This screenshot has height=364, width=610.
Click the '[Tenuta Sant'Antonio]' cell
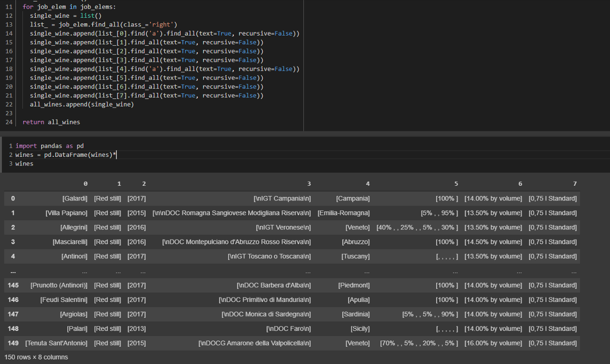(56, 343)
